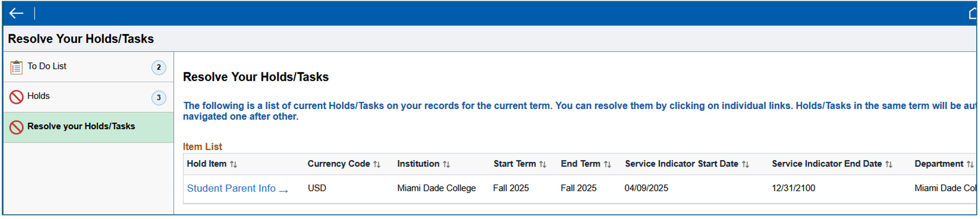This screenshot has height=219, width=980.
Task: Click the home icon in header
Action: (973, 14)
